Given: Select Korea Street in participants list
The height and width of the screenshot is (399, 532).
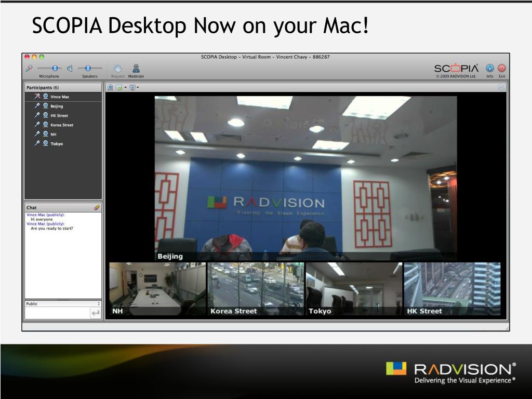Looking at the screenshot, I should pos(63,125).
